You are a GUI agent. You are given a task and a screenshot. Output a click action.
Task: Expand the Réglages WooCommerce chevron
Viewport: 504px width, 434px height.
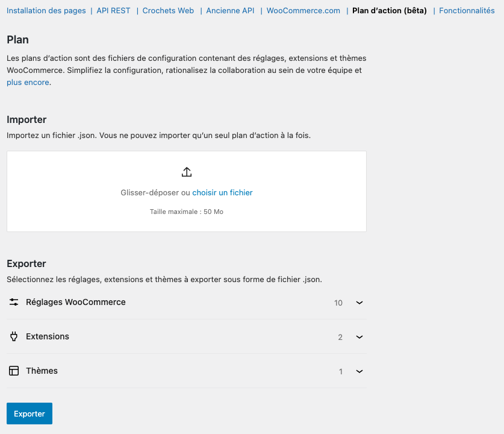click(359, 303)
